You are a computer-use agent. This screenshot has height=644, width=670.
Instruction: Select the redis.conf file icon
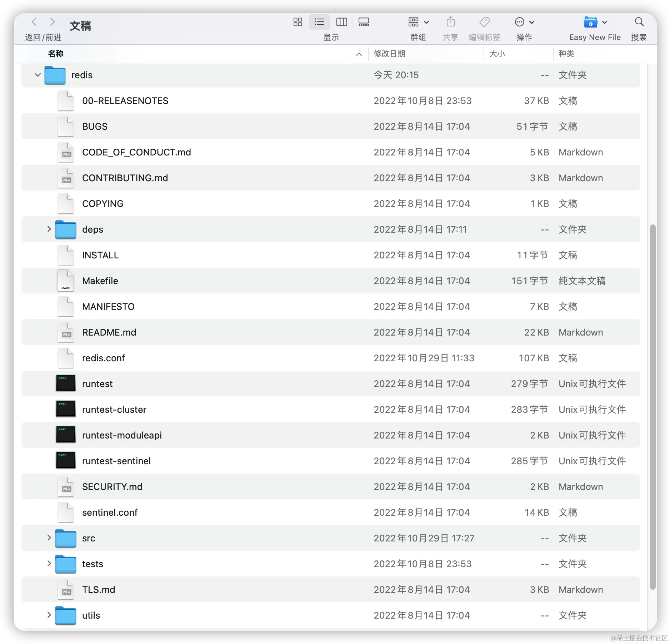click(x=66, y=358)
